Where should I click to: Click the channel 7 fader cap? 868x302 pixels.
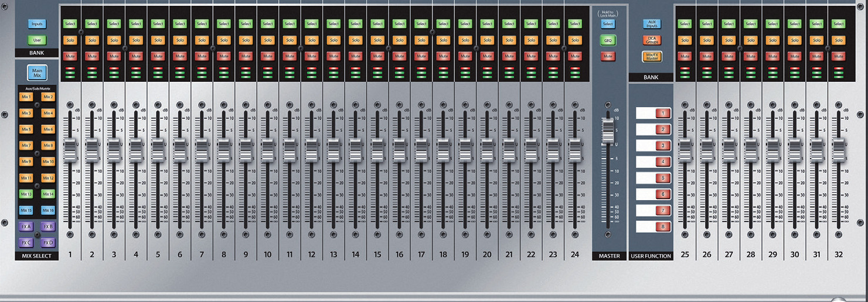pos(202,150)
